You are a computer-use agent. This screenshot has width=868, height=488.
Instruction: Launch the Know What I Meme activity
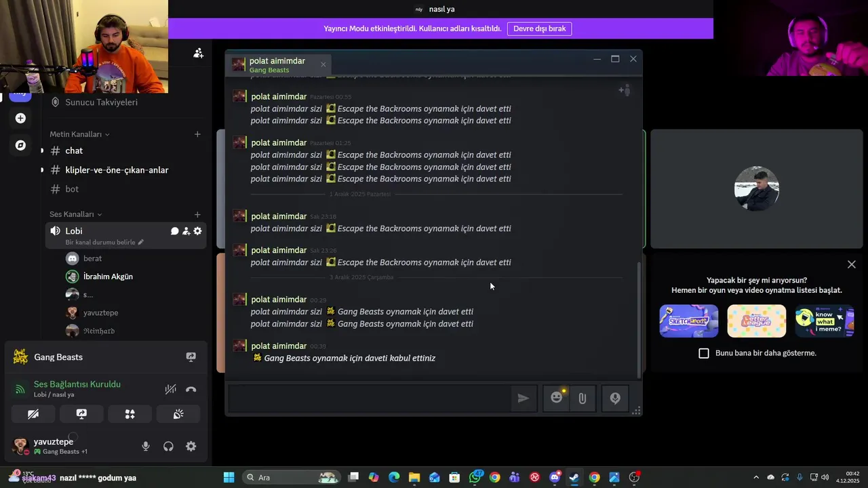click(x=825, y=321)
